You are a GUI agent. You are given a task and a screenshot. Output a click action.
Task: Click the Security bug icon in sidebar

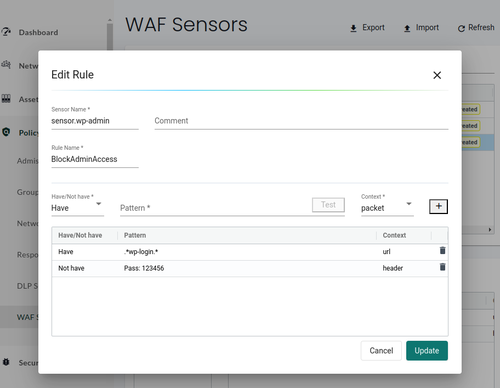point(6,362)
